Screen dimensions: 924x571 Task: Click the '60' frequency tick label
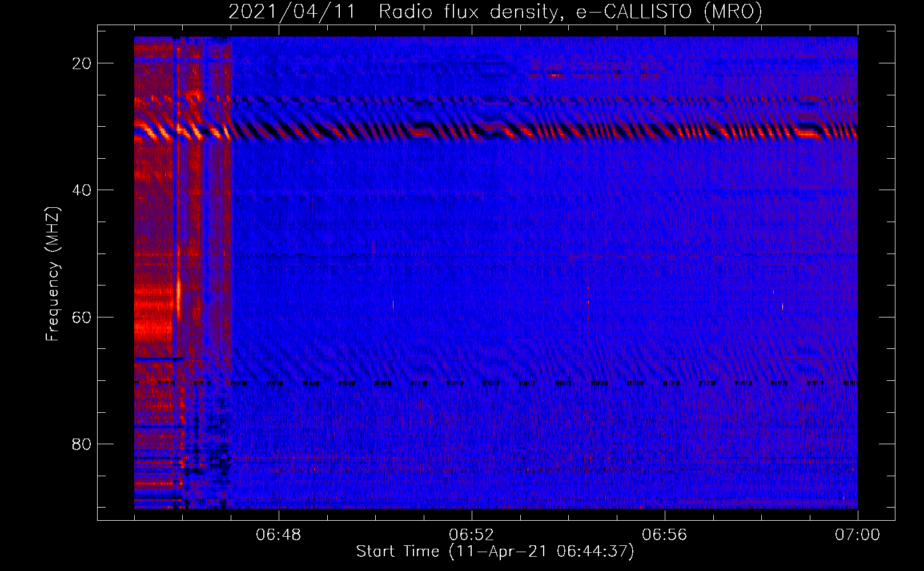click(82, 317)
